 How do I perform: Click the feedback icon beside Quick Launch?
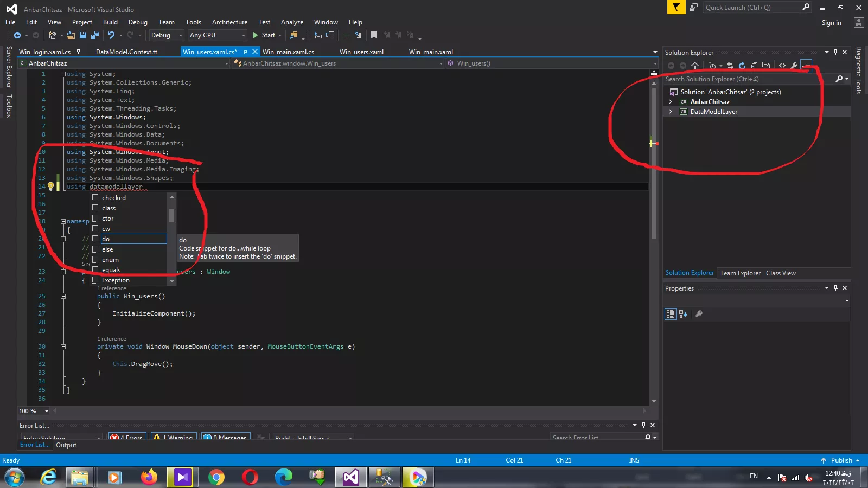[694, 7]
